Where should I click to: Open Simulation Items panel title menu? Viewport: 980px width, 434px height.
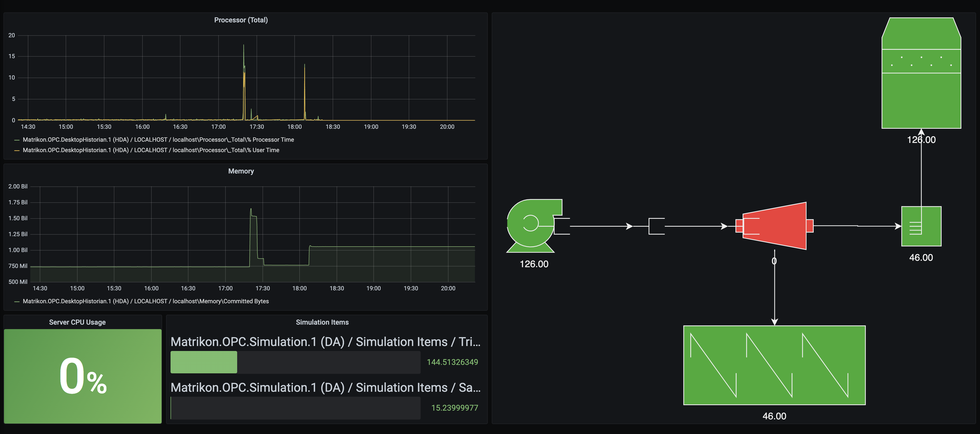tap(322, 322)
